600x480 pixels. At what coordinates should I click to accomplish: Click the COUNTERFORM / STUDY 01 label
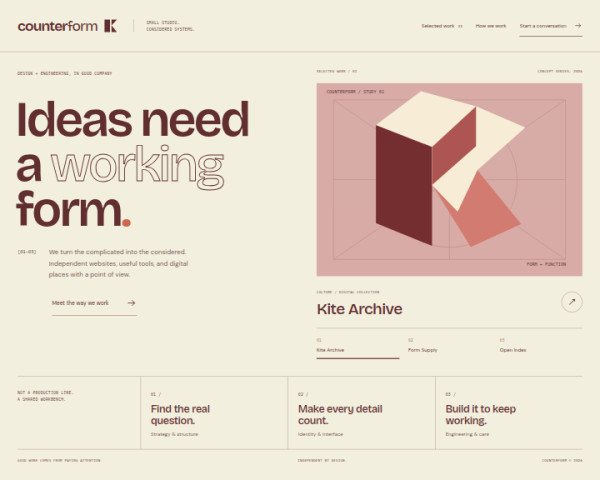[355, 92]
